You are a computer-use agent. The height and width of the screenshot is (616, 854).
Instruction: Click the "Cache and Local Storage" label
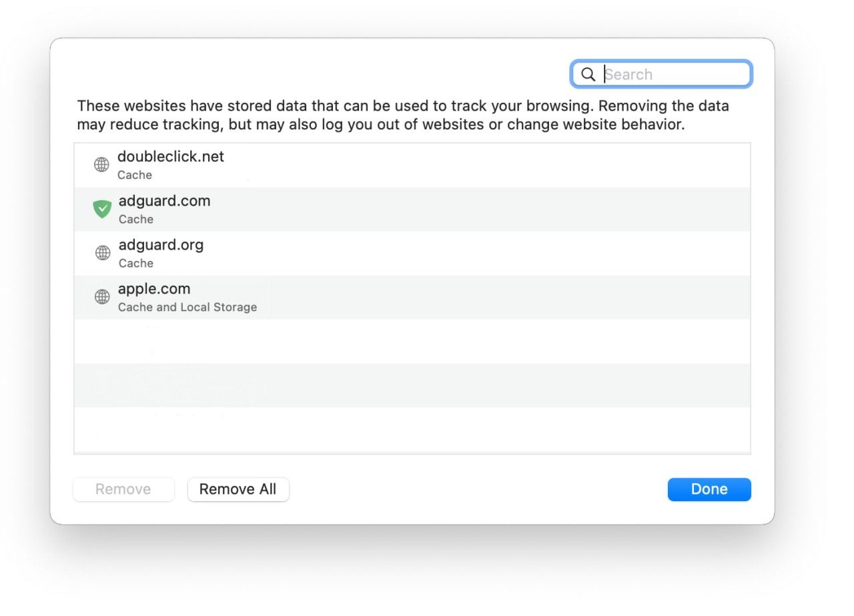(x=187, y=307)
